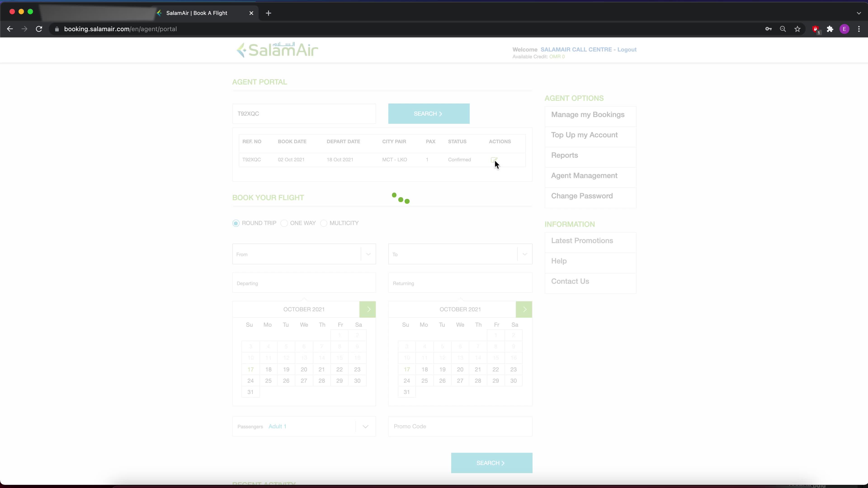The width and height of the screenshot is (868, 488).
Task: Click the Logout link
Action: (x=627, y=49)
